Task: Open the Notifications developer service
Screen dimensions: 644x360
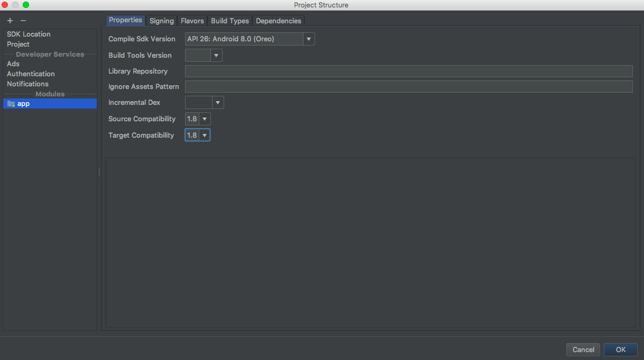Action: [27, 84]
